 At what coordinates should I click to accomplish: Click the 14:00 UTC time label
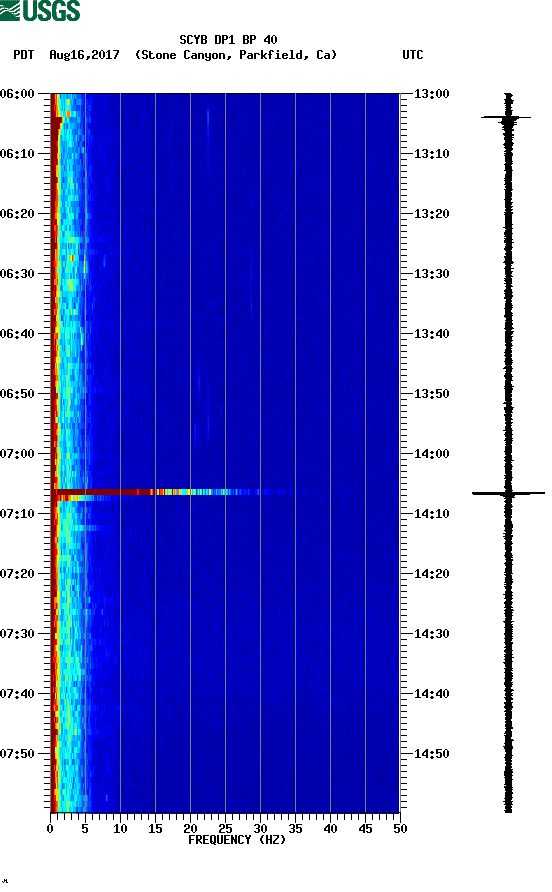coord(431,454)
